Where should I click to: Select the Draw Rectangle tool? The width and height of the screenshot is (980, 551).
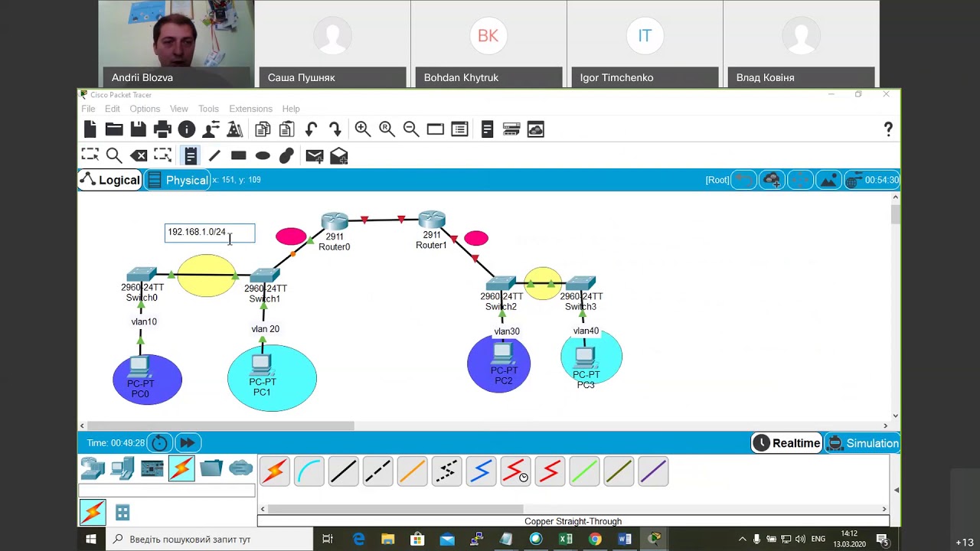238,155
